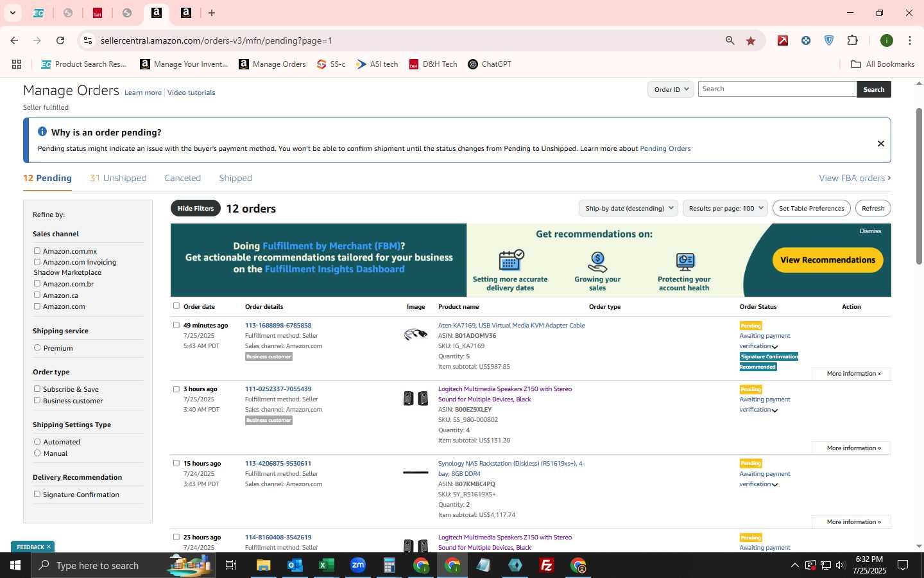Click the Hide Filters button
The image size is (924, 578).
[x=196, y=208]
